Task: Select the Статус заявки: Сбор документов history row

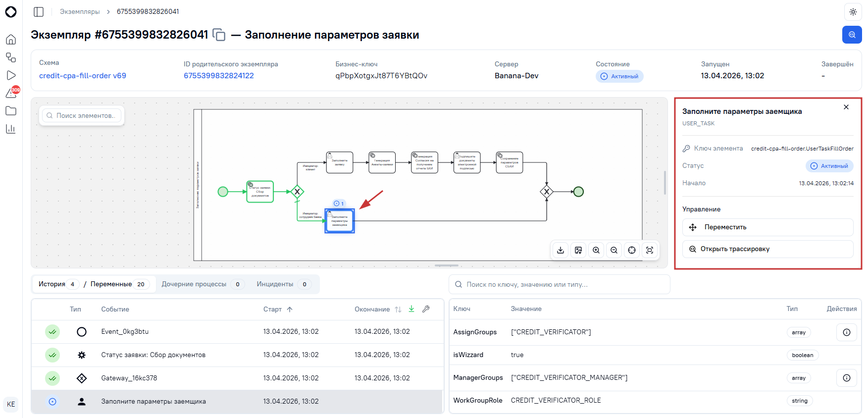Action: click(238, 355)
